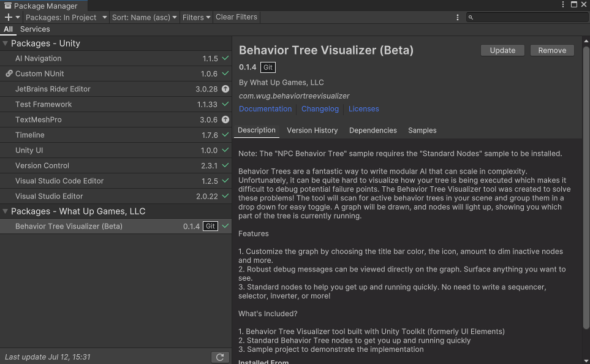This screenshot has width=590, height=364.
Task: Open the Filters dropdown
Action: pos(196,17)
